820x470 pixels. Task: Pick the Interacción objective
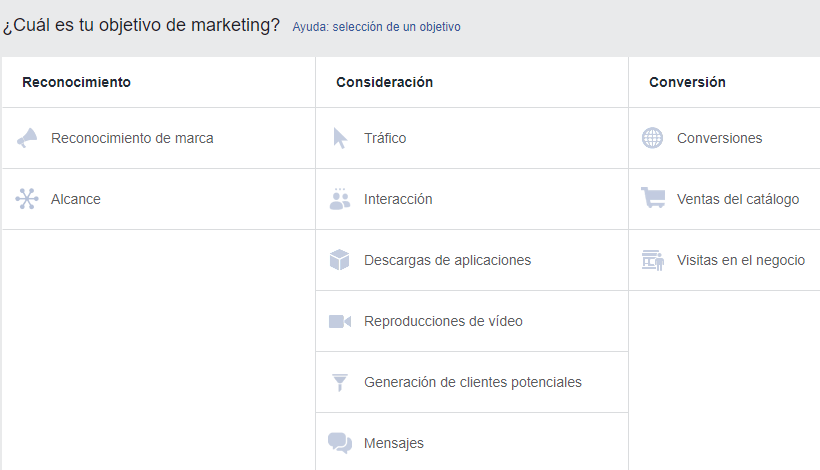point(398,199)
